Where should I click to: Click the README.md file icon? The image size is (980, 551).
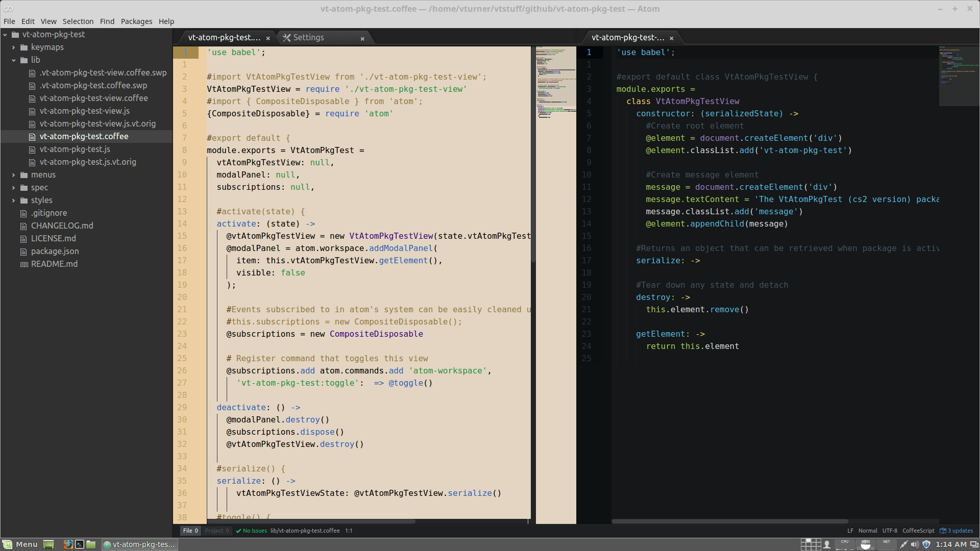pos(24,264)
